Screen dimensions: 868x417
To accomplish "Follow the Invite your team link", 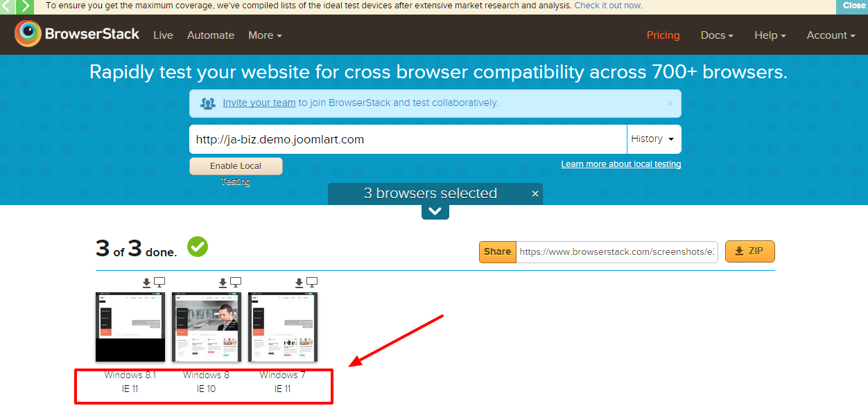I will (x=259, y=103).
